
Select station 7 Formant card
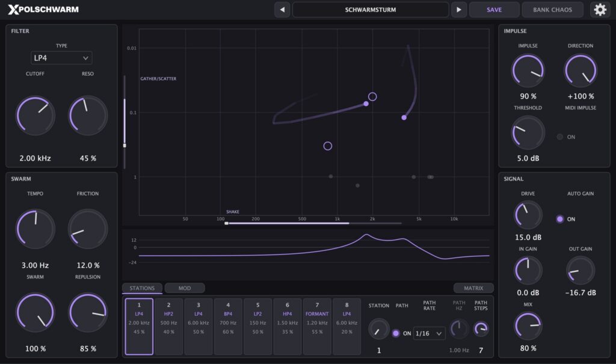[317, 327]
